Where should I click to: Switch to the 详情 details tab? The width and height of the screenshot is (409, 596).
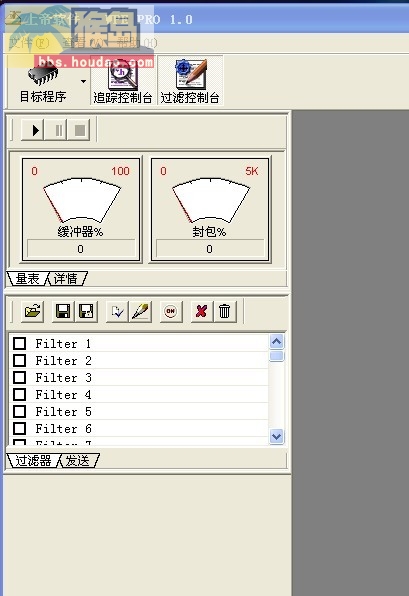[65, 279]
